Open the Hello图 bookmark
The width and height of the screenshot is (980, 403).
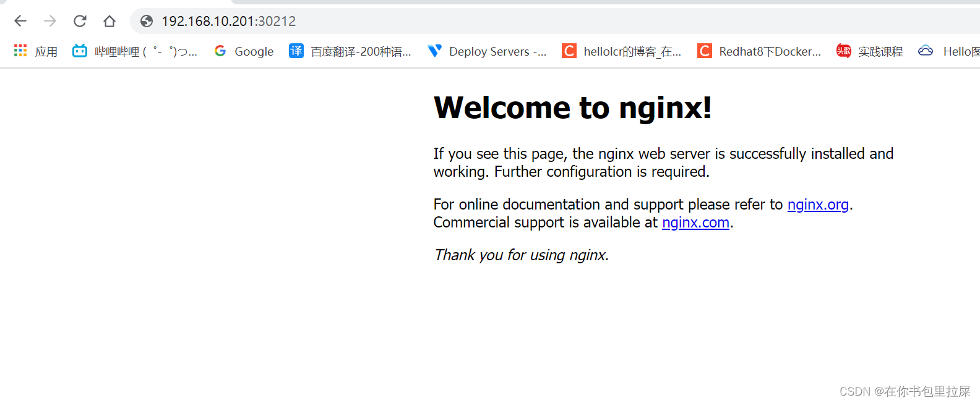coord(961,51)
